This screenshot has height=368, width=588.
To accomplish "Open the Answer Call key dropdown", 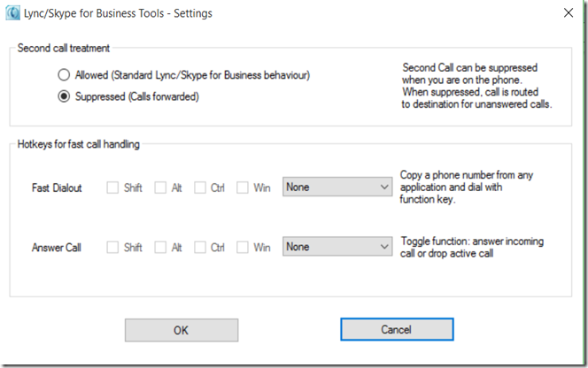I will (x=337, y=247).
